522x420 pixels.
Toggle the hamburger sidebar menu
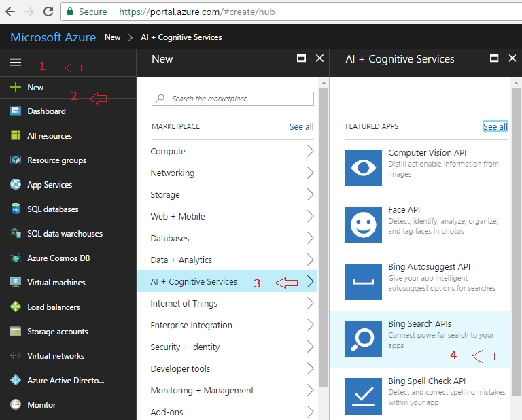[16, 63]
